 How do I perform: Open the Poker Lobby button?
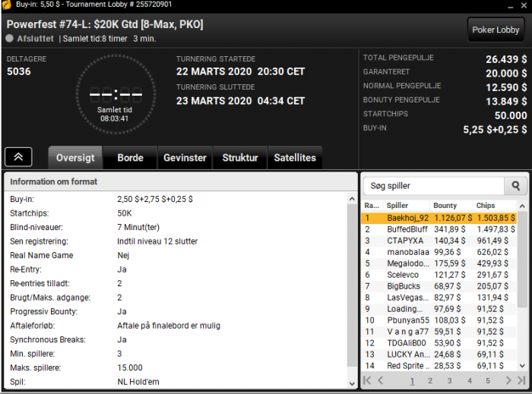(x=496, y=30)
